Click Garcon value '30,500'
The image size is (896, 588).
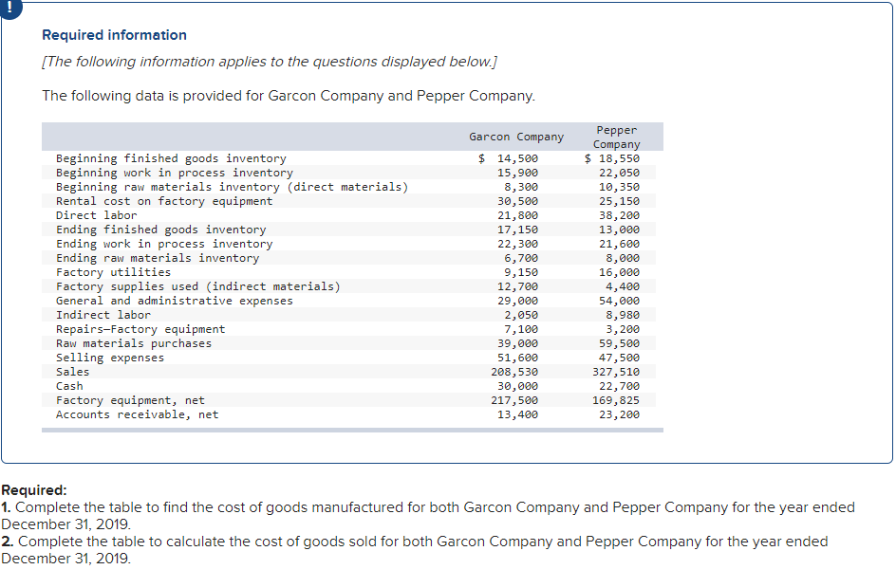point(517,201)
